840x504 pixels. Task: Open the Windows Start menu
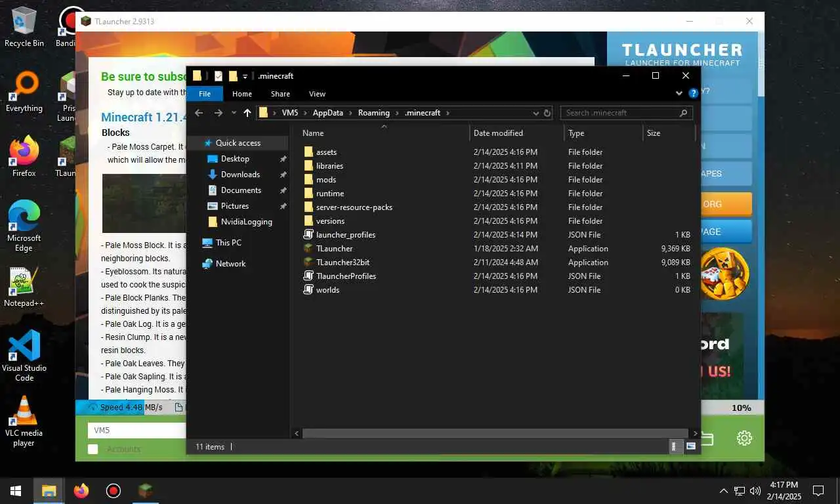(16, 490)
